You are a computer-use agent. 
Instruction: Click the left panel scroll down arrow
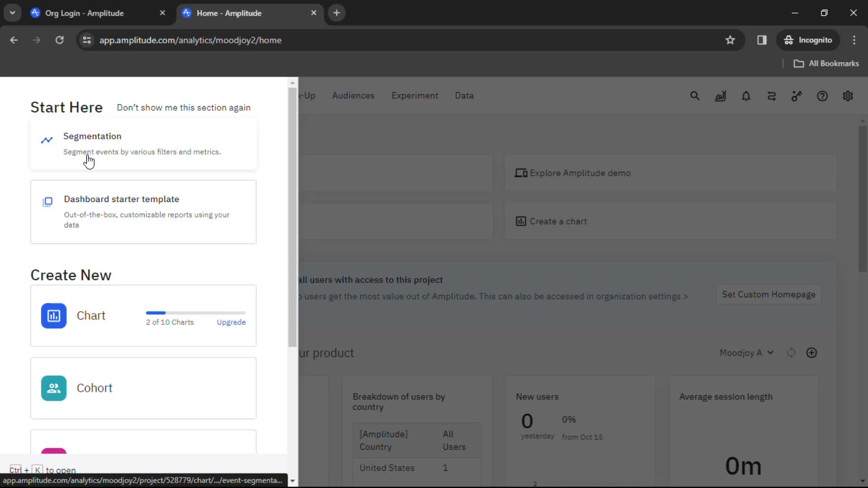click(x=292, y=481)
